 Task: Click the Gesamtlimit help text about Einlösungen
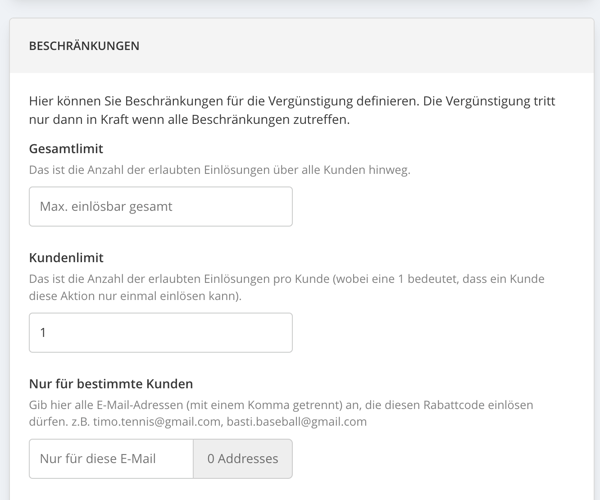tap(220, 170)
